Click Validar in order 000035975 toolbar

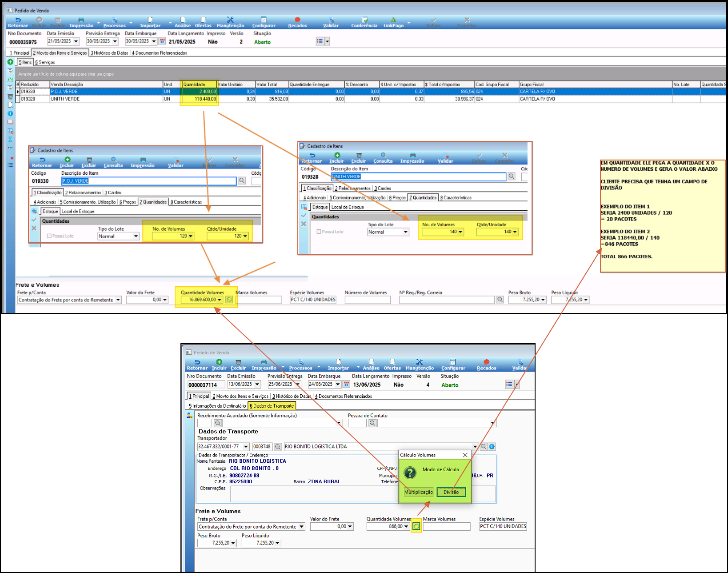pyautogui.click(x=331, y=23)
